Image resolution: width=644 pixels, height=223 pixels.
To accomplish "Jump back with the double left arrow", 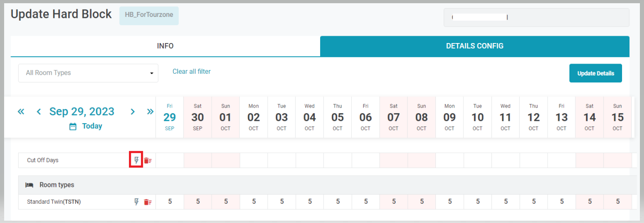I will 21,112.
